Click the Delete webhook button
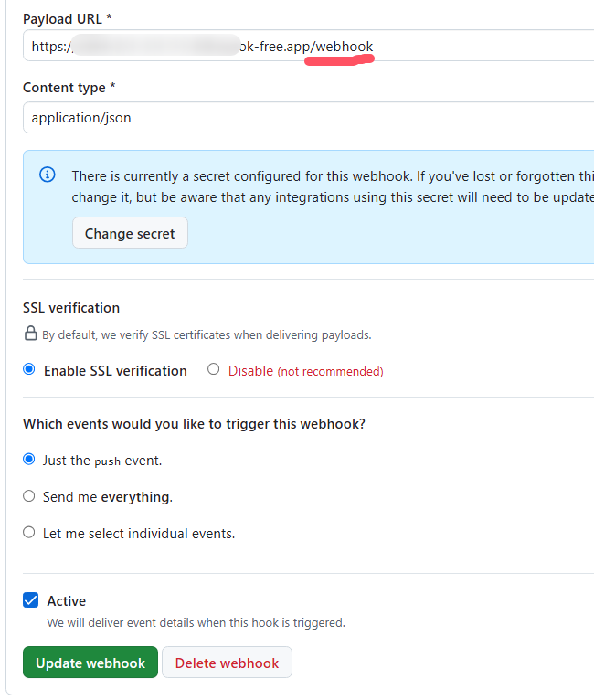Screen dimensions: 594x700 click(x=227, y=663)
